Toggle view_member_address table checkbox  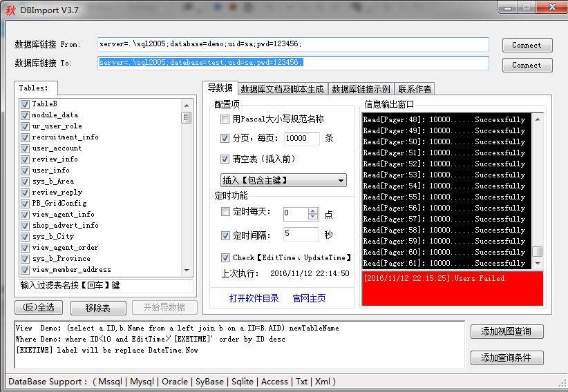25,270
